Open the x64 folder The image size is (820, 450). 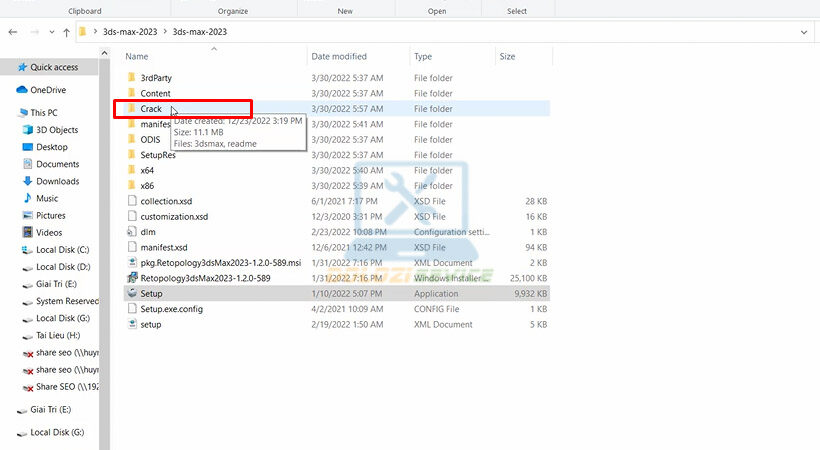point(147,170)
